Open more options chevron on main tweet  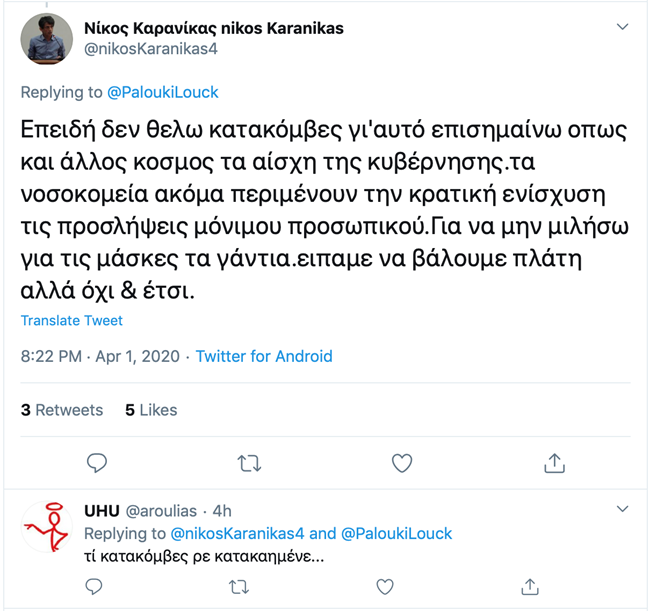click(x=623, y=27)
